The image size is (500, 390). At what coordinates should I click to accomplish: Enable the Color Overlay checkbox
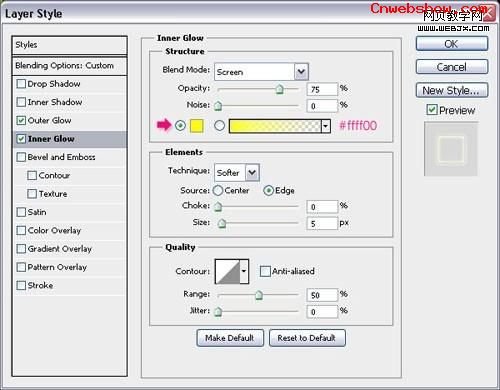(21, 230)
